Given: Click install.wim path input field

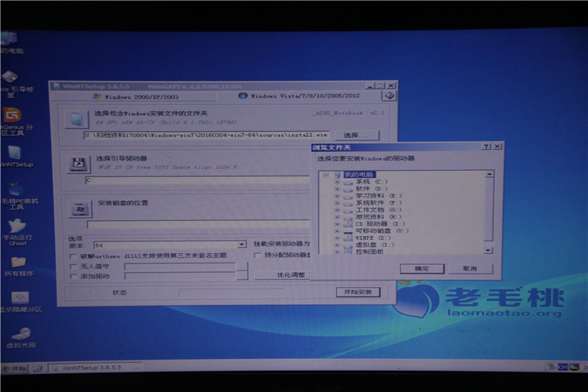Looking at the screenshot, I should [x=206, y=135].
